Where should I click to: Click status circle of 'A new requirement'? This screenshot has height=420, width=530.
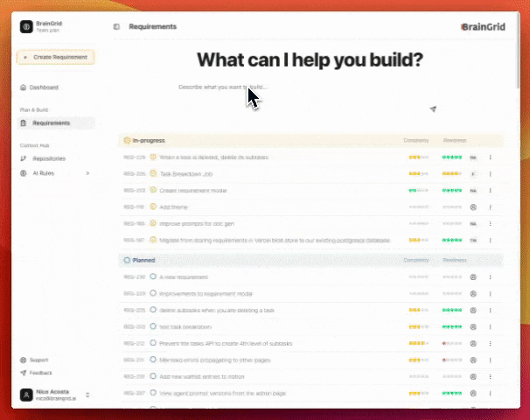tap(153, 276)
